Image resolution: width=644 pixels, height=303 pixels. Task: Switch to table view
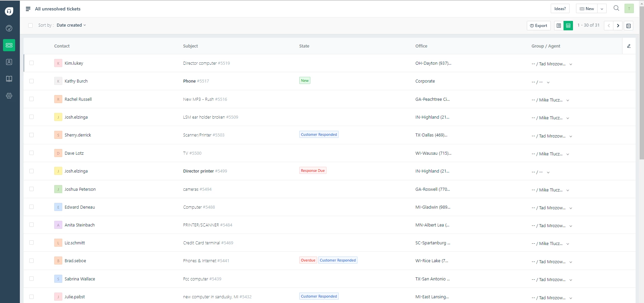[568, 26]
